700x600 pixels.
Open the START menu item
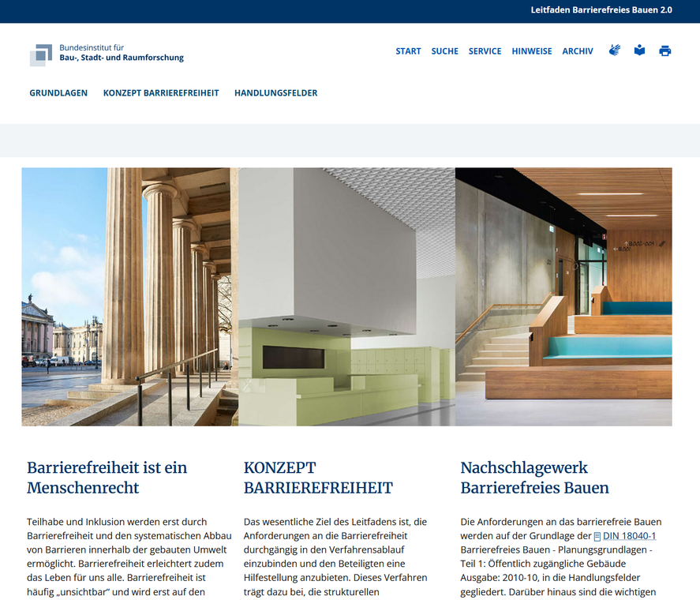[408, 51]
